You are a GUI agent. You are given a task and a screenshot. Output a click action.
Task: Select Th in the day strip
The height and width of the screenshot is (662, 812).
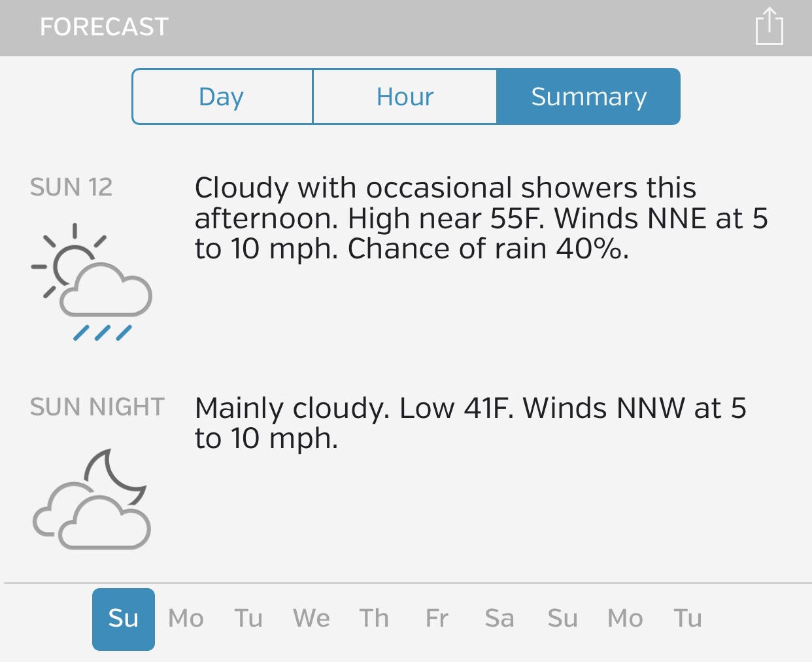[x=374, y=619]
